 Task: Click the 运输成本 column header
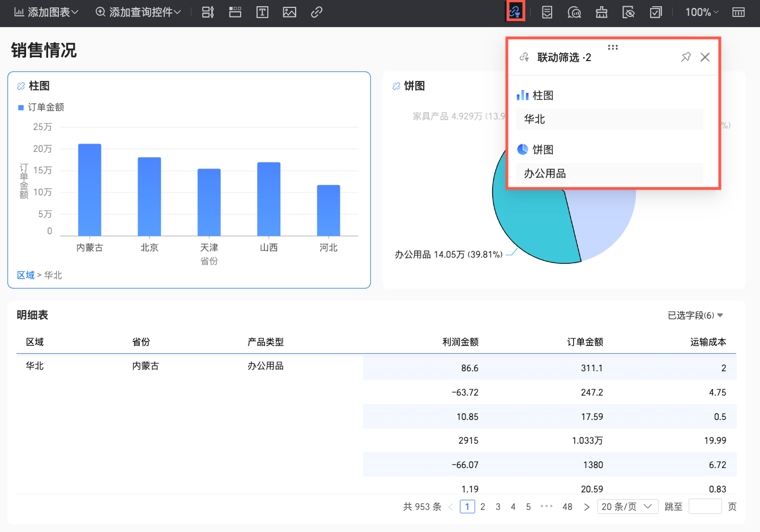tap(708, 342)
